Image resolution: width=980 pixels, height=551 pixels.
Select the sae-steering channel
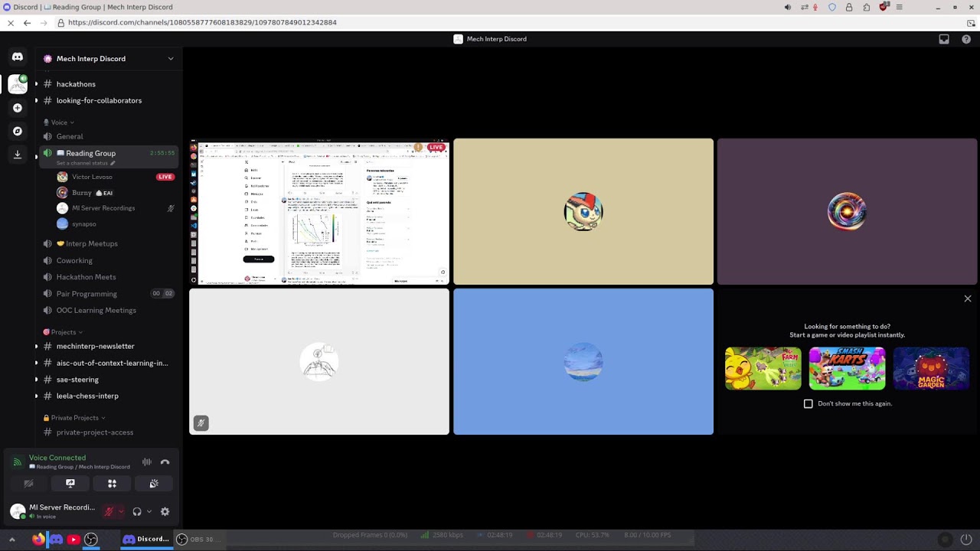click(77, 380)
